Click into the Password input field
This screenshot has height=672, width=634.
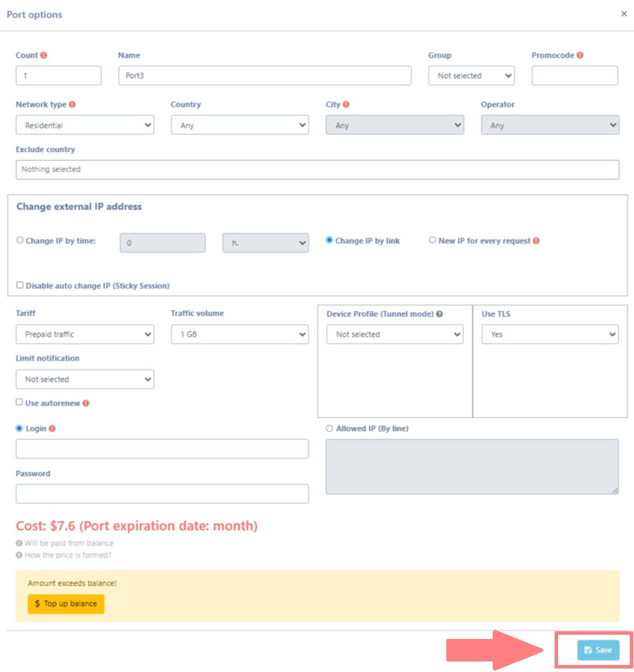point(162,493)
